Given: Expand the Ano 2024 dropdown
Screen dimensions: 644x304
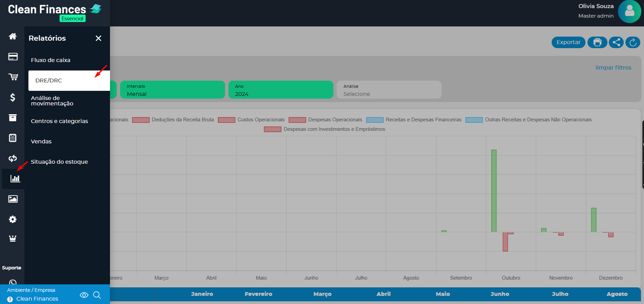Looking at the screenshot, I should click(x=281, y=90).
